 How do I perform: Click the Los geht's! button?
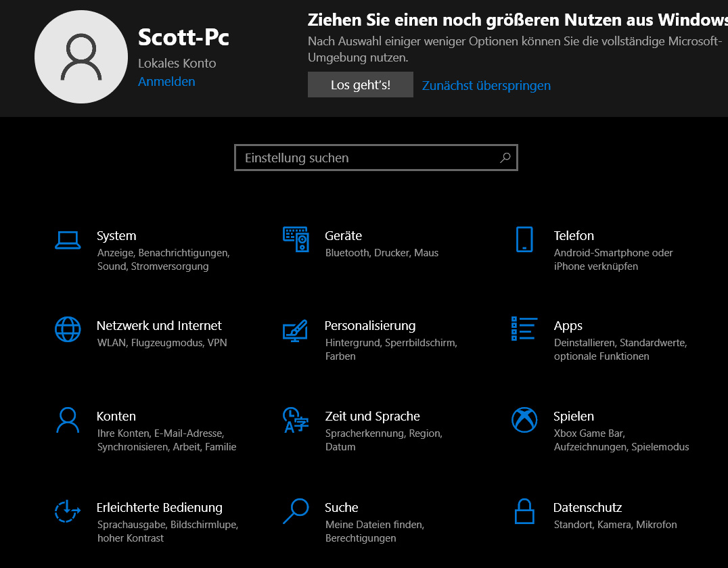point(361,85)
